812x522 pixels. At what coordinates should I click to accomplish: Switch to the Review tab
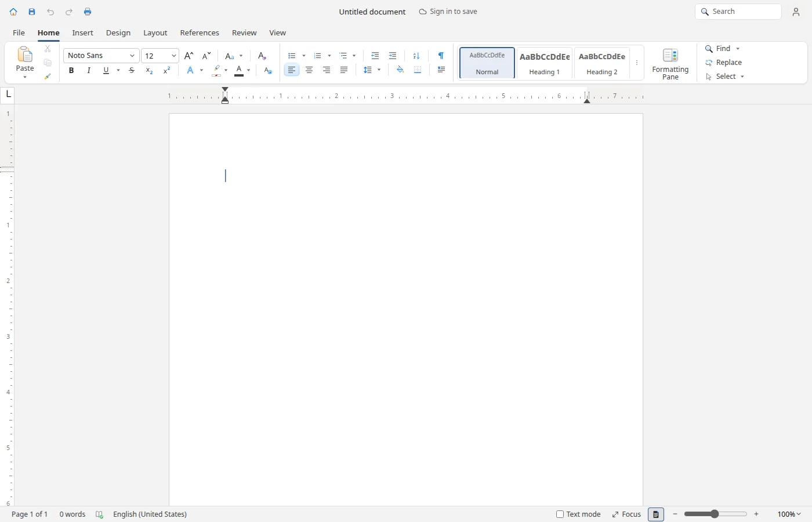tap(244, 33)
